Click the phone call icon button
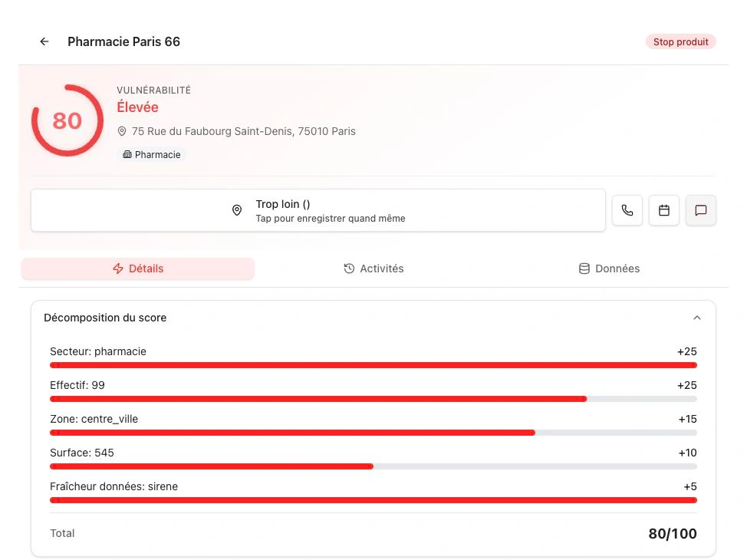This screenshot has width=747, height=560. point(627,210)
